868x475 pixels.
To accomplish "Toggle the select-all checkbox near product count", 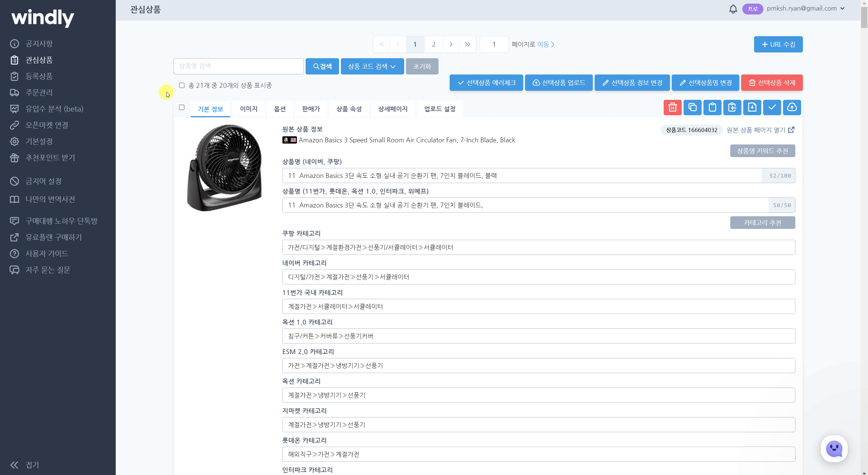I will [x=182, y=85].
